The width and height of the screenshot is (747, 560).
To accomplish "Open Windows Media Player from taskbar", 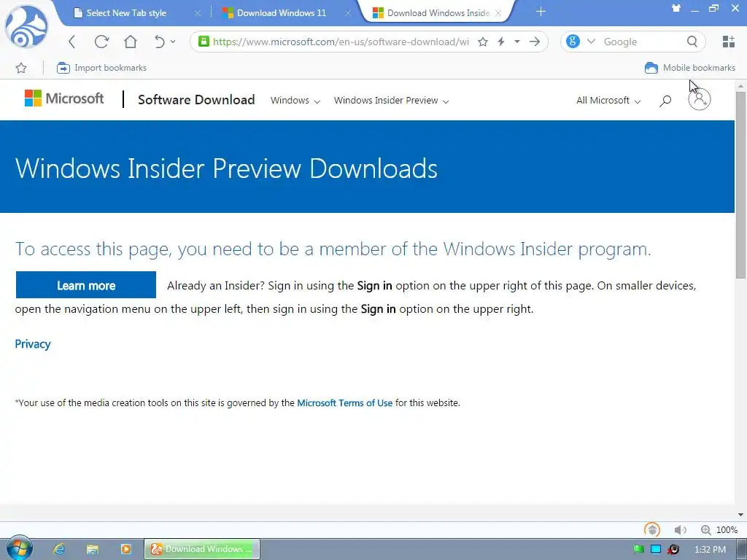I will [x=125, y=549].
